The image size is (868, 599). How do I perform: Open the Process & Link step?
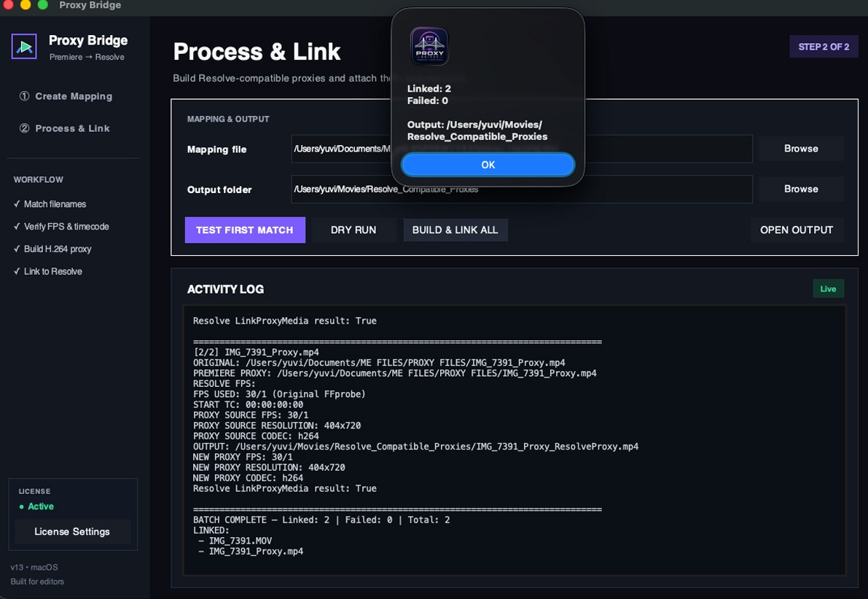click(65, 128)
